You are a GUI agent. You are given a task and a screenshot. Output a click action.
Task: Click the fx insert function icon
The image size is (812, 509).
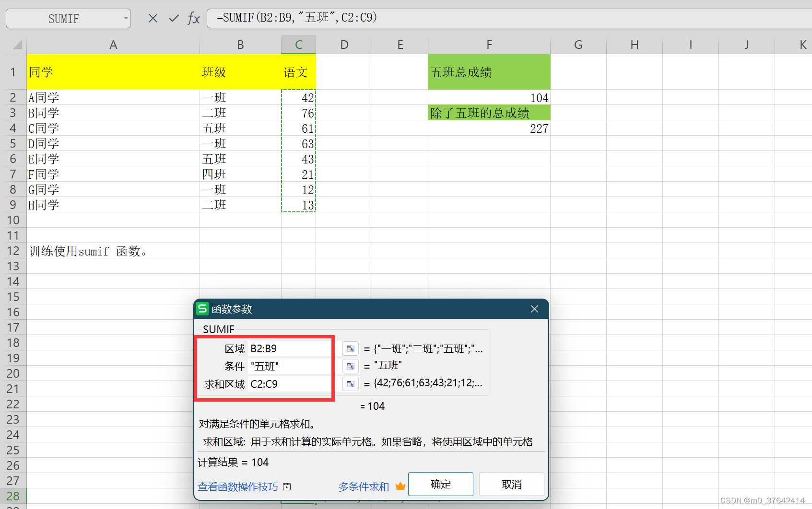click(193, 18)
